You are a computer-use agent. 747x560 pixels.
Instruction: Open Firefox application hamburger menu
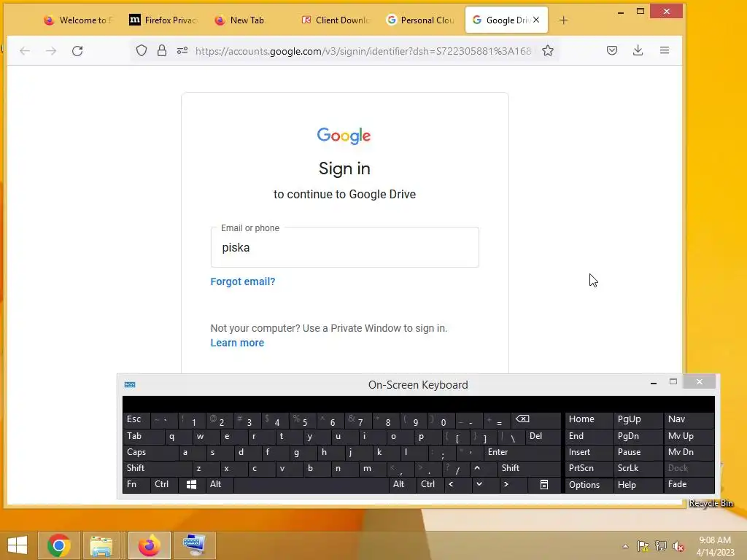[665, 50]
